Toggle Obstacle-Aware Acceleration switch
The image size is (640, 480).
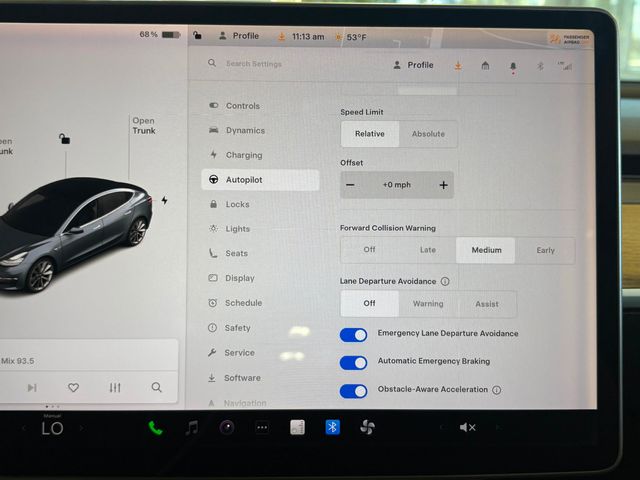point(354,390)
